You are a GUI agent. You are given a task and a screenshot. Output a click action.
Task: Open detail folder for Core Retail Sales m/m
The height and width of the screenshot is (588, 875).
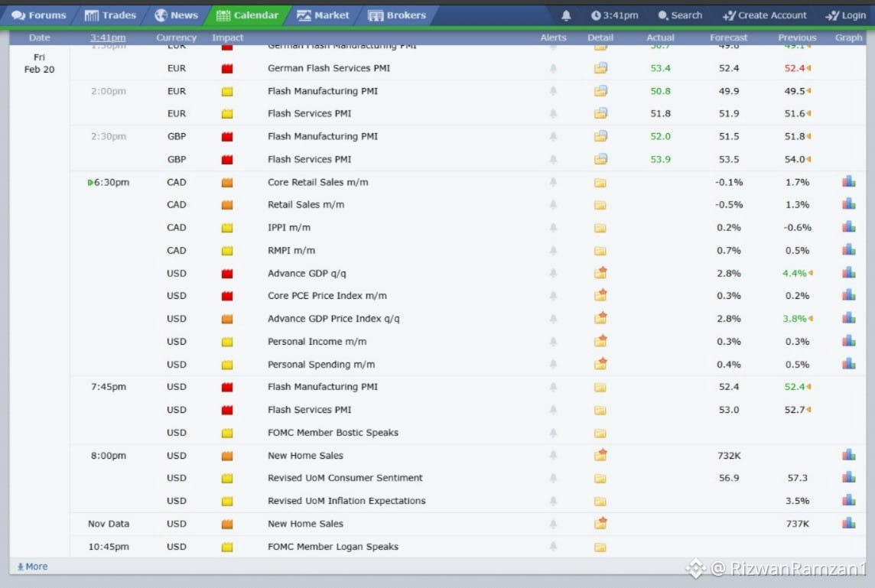[600, 183]
